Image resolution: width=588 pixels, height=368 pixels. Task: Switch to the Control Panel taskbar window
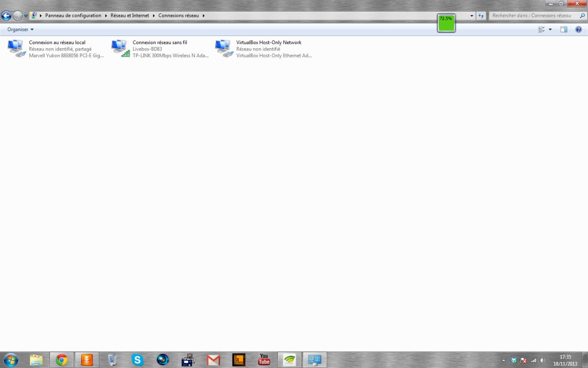pos(315,360)
